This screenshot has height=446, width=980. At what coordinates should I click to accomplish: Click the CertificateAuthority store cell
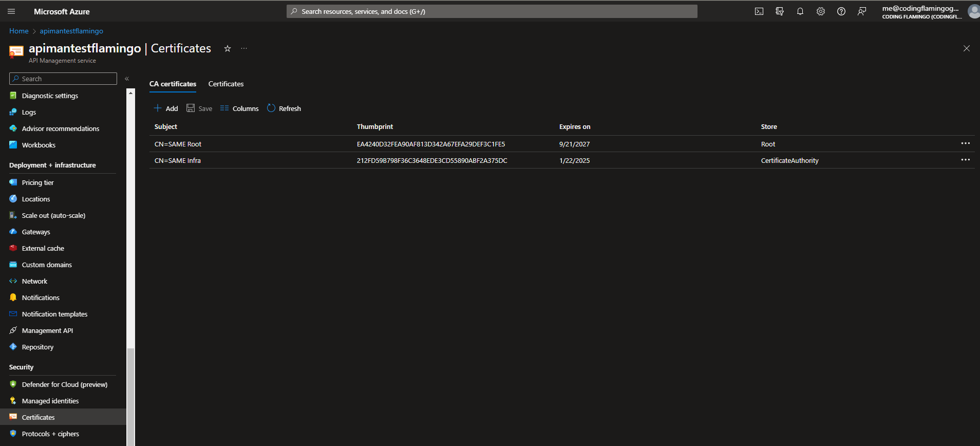(790, 161)
